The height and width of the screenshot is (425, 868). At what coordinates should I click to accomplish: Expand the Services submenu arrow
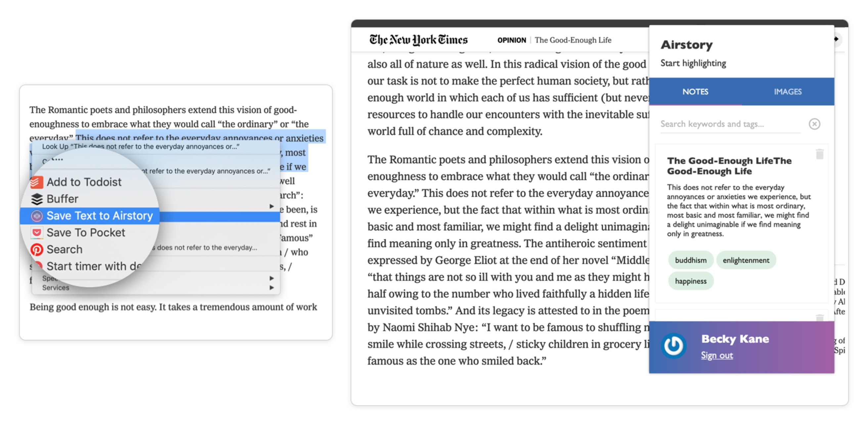272,288
